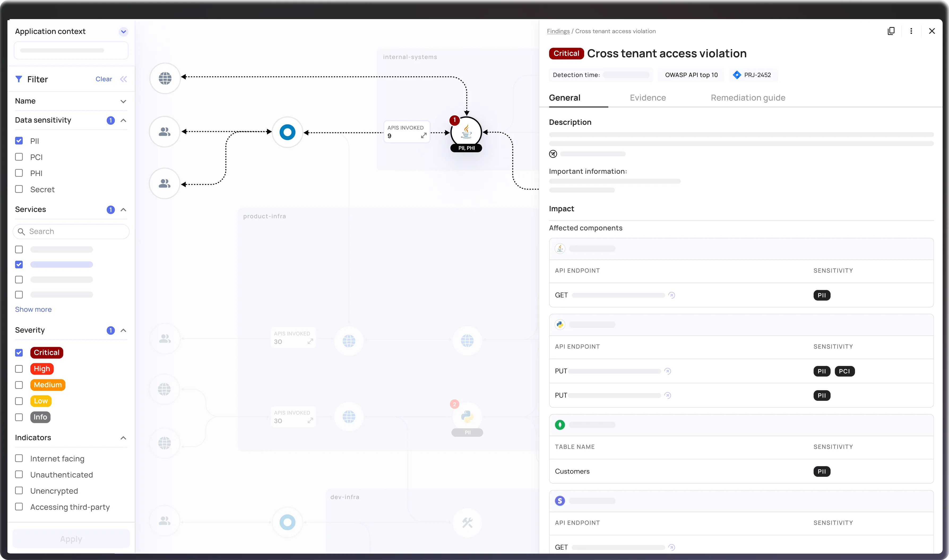
Task: Open the Findings breadcrumb link
Action: tap(558, 31)
